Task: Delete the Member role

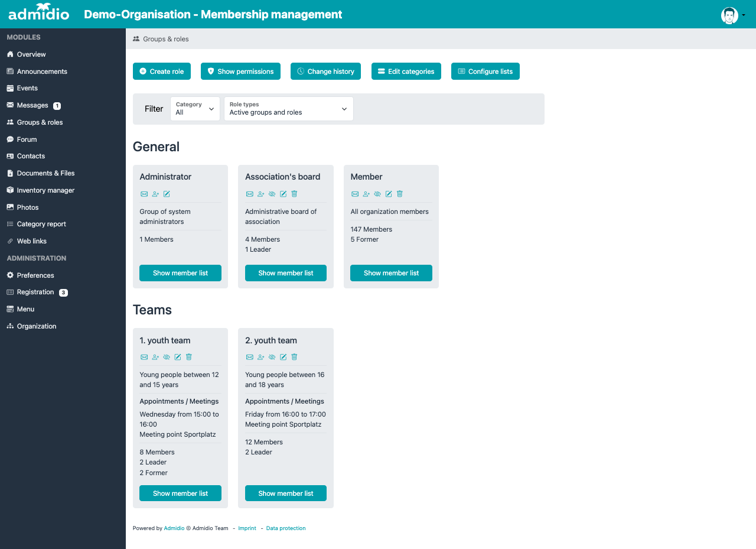Action: 400,194
